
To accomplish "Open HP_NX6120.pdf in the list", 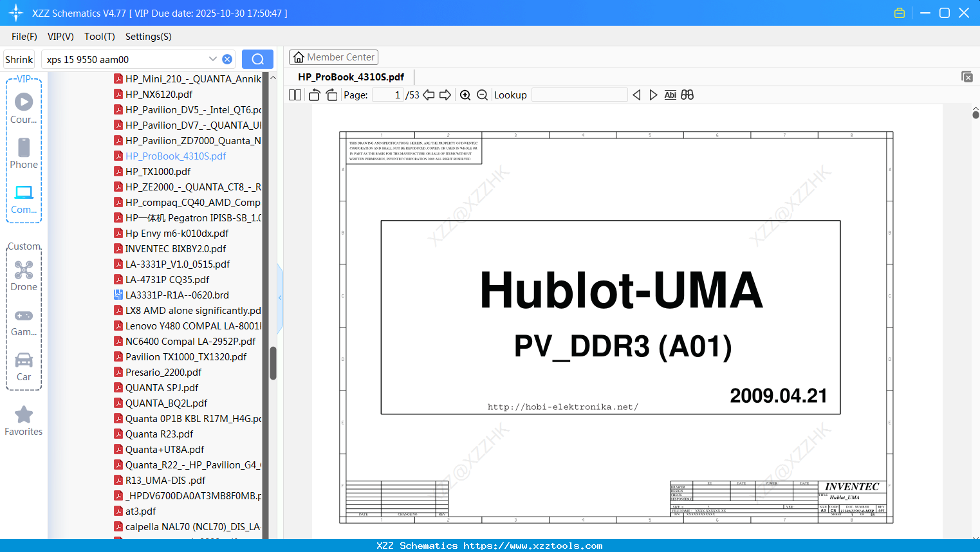I will click(153, 94).
